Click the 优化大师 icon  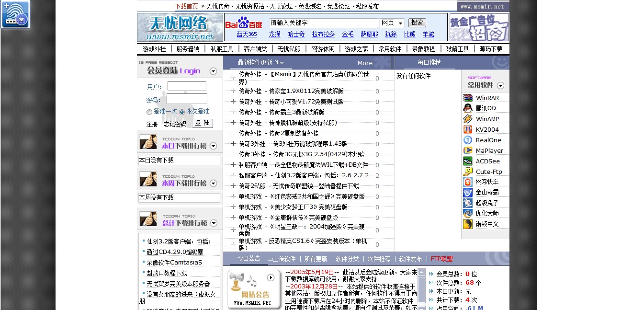click(468, 214)
